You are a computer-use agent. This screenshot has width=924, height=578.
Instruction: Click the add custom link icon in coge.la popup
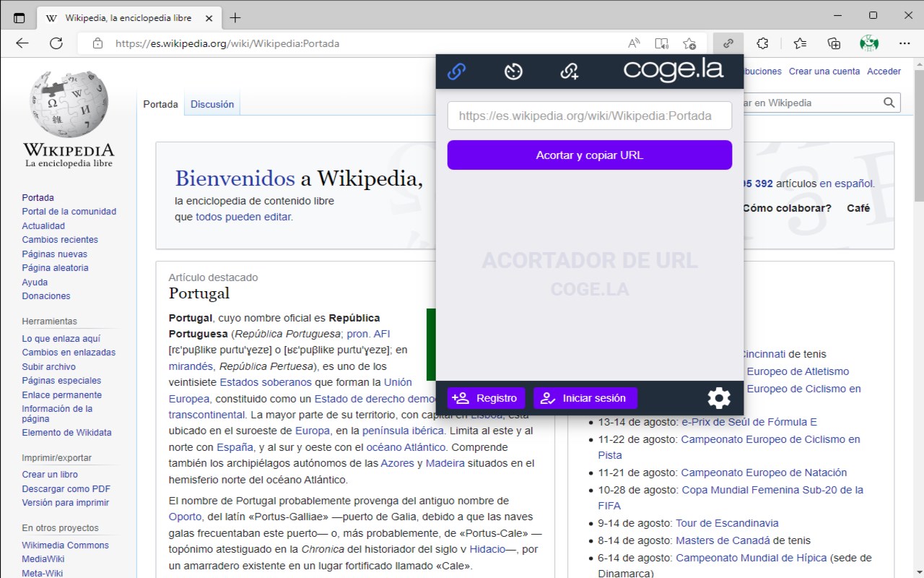click(x=570, y=71)
